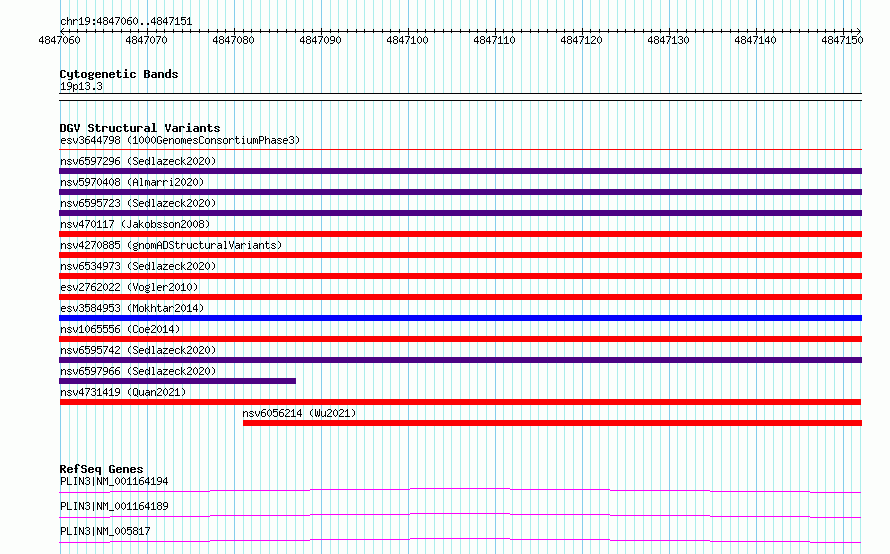
Task: Click ruler position 4847140
Action: click(755, 40)
